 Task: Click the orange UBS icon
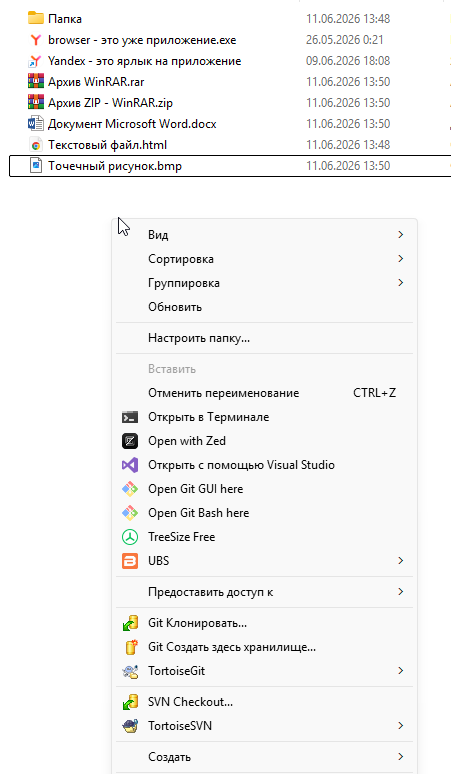pyautogui.click(x=130, y=561)
